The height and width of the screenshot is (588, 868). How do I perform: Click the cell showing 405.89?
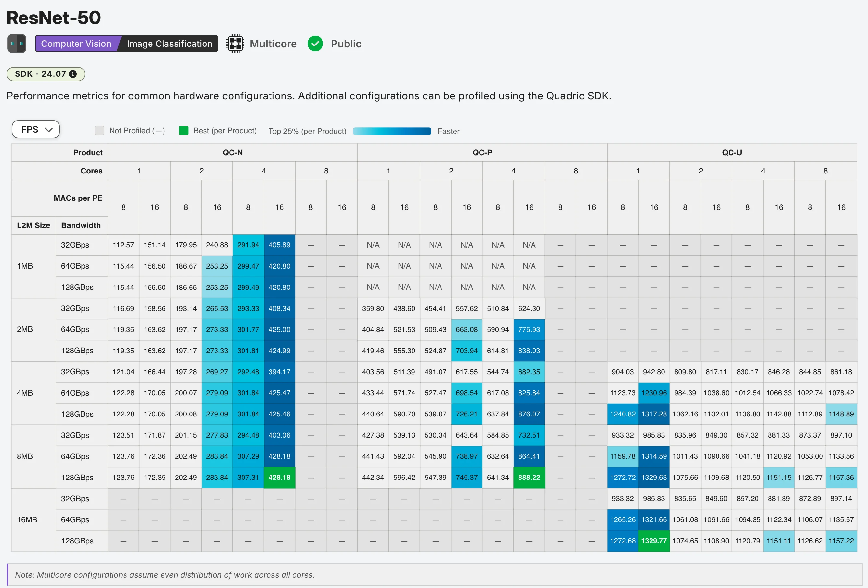tap(279, 245)
